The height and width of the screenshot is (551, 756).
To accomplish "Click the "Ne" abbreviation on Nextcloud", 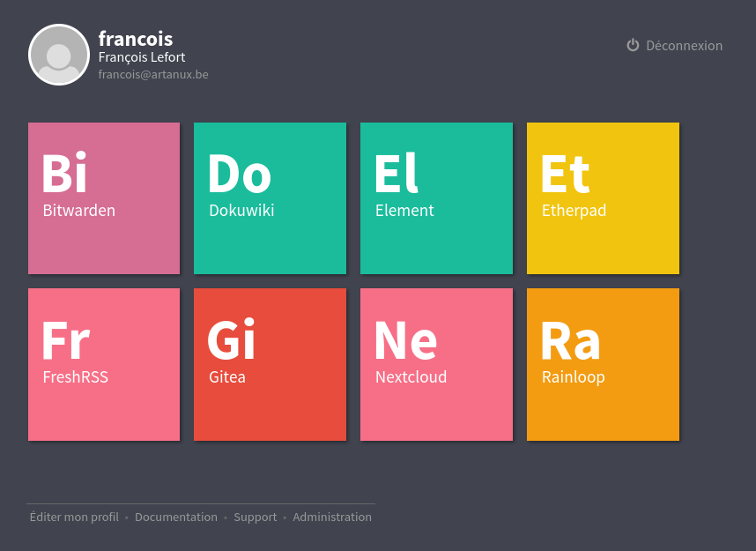I will [405, 341].
